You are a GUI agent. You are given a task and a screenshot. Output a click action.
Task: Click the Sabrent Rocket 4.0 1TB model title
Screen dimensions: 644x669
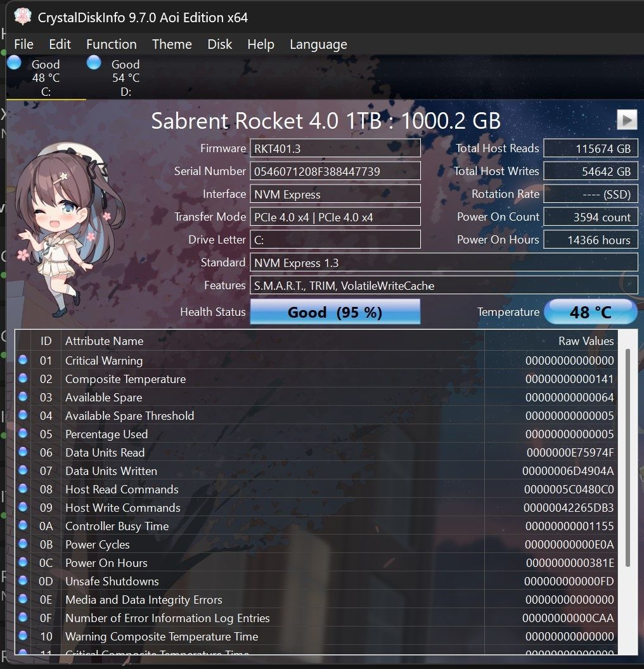[326, 120]
